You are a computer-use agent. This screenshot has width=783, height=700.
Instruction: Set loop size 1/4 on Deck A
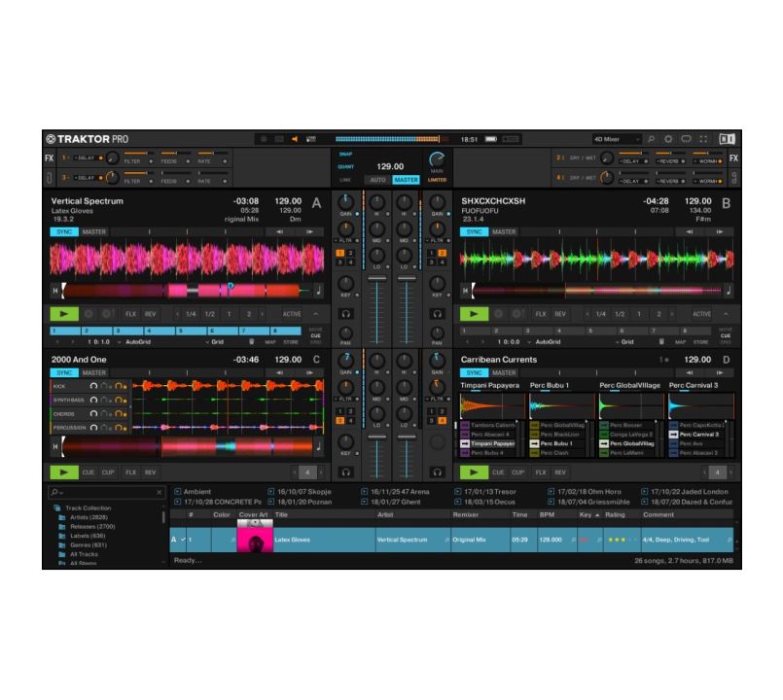(191, 314)
